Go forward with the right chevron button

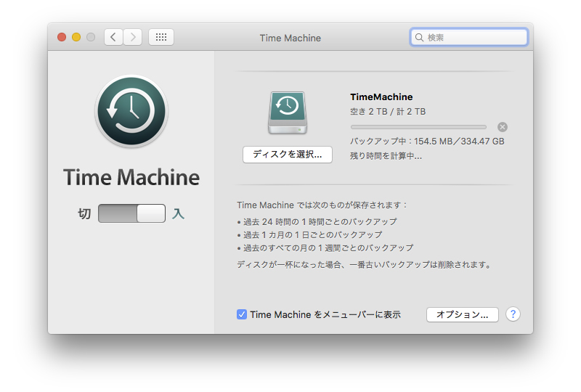tap(133, 37)
